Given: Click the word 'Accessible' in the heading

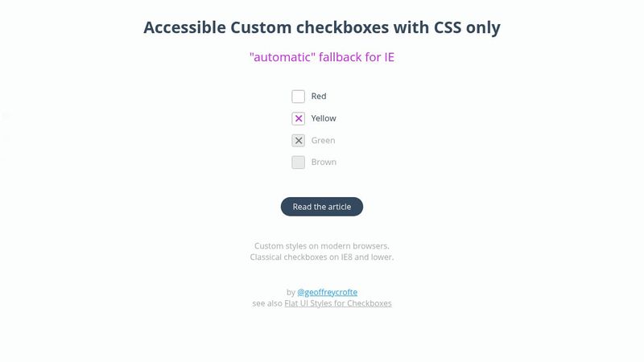Looking at the screenshot, I should tap(184, 27).
